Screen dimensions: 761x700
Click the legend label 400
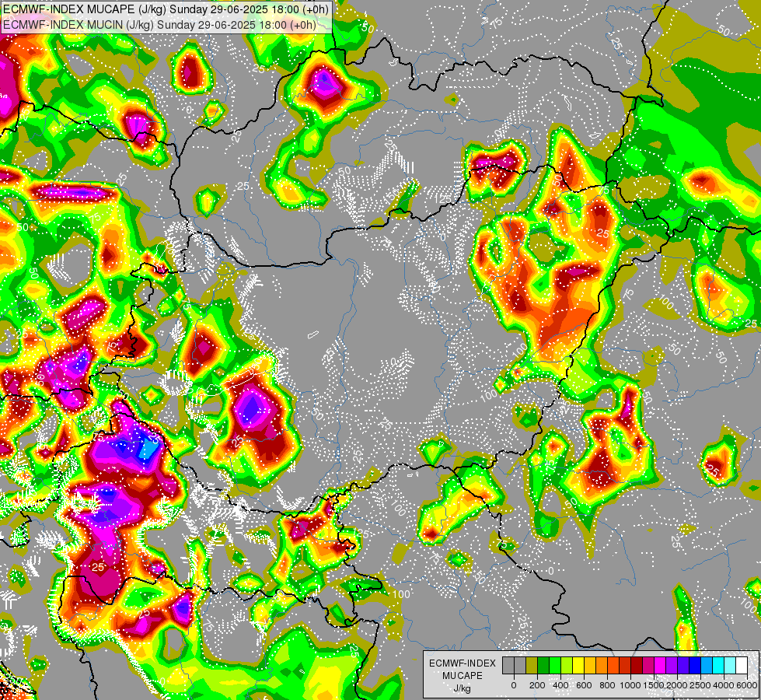(560, 685)
